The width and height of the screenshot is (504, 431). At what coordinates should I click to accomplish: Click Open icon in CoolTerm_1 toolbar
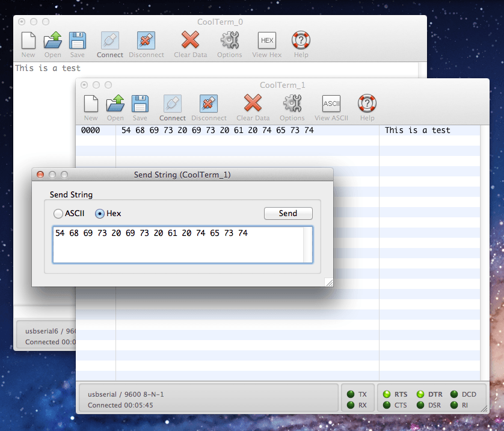click(x=115, y=104)
